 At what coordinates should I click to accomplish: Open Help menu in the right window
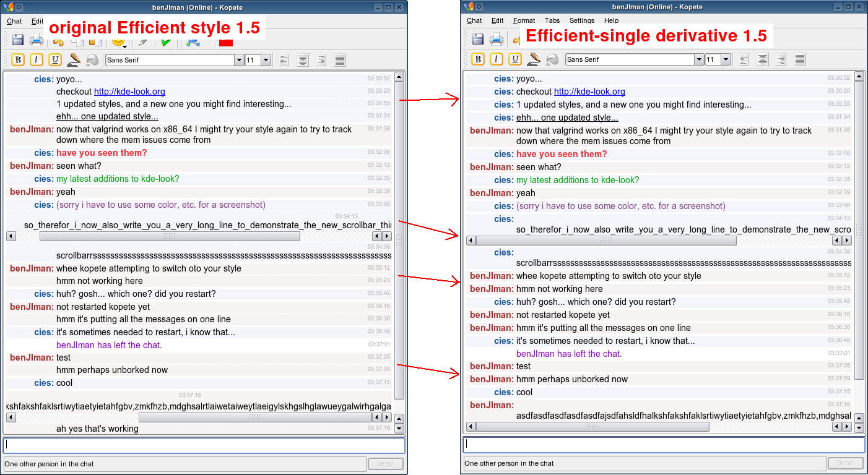[611, 20]
